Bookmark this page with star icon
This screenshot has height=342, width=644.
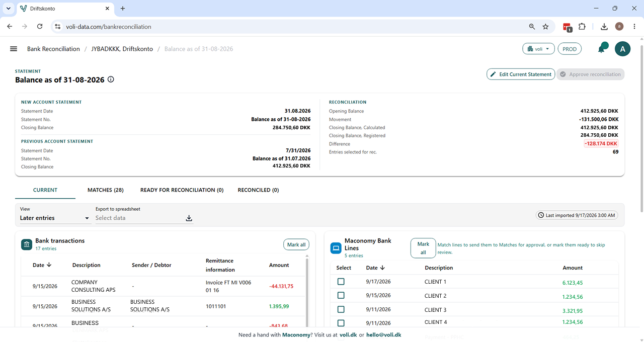click(x=545, y=27)
